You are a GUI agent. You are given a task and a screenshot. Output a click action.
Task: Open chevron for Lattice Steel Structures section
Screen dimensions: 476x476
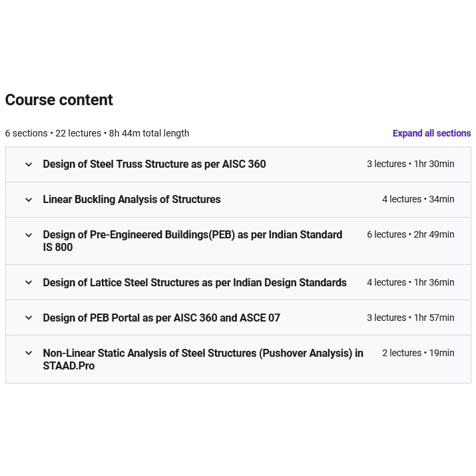coord(29,282)
